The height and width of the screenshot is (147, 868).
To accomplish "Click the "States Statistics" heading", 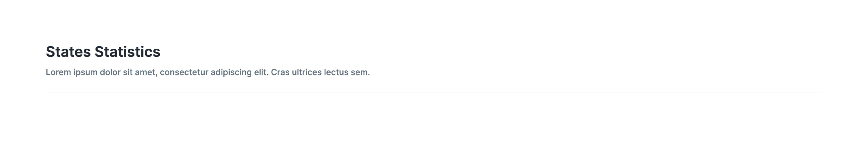I will pyautogui.click(x=103, y=52).
